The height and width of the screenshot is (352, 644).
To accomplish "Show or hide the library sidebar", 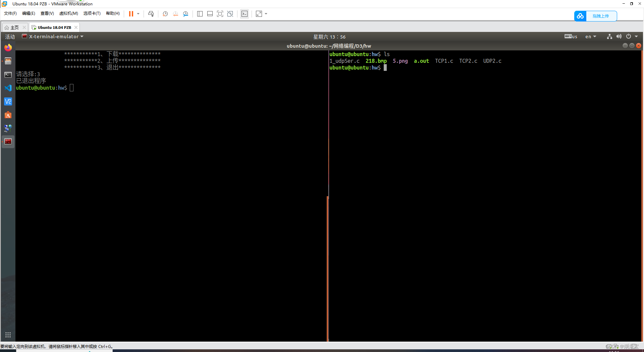I will 200,14.
